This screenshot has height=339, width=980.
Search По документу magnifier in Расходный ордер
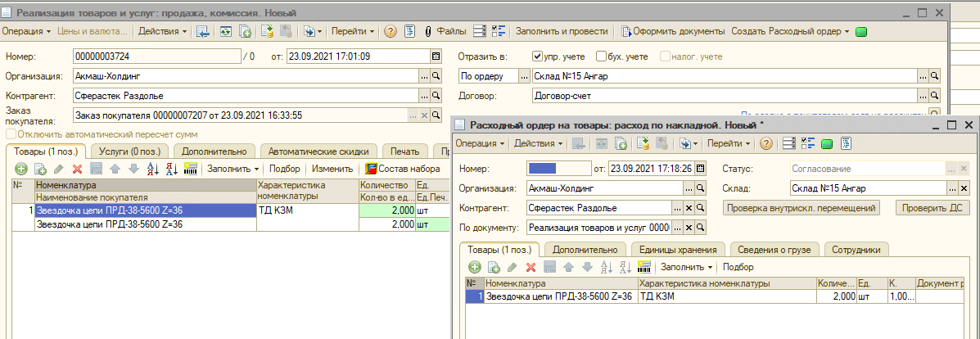coord(701,227)
